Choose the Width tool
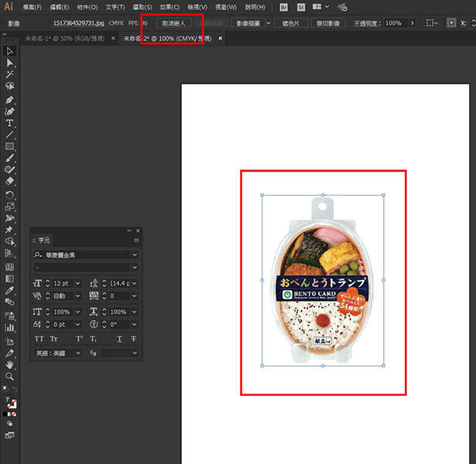476x464 pixels. pyautogui.click(x=10, y=218)
